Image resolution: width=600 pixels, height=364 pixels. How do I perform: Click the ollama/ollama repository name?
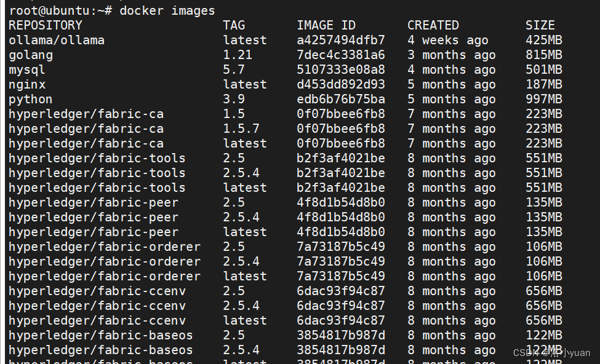pos(57,41)
